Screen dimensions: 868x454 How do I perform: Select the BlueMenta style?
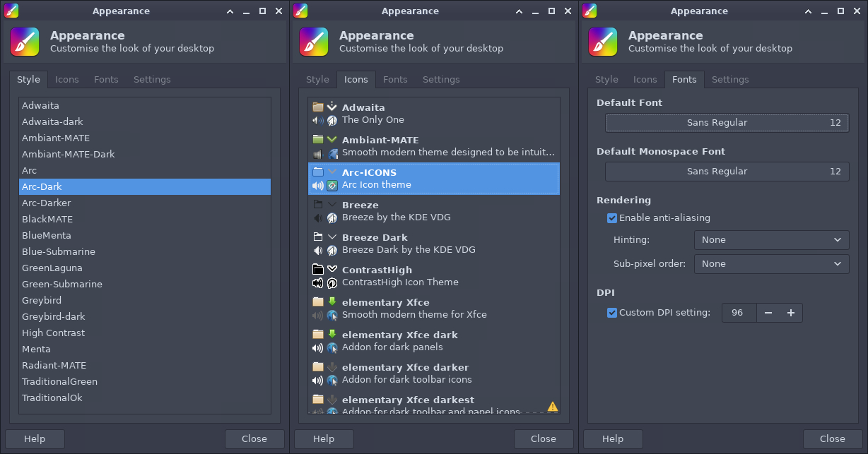pyautogui.click(x=145, y=236)
